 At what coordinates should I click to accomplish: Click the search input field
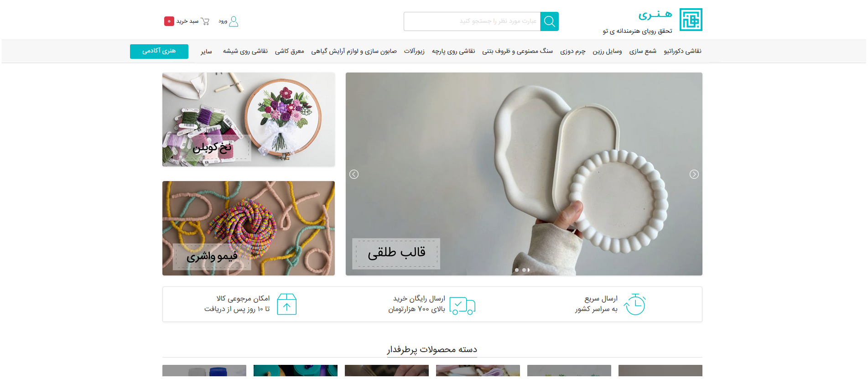(472, 21)
